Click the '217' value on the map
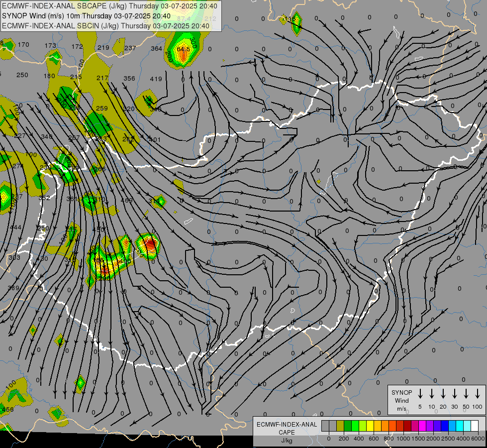The width and height of the screenshot is (487, 448). tap(102, 78)
